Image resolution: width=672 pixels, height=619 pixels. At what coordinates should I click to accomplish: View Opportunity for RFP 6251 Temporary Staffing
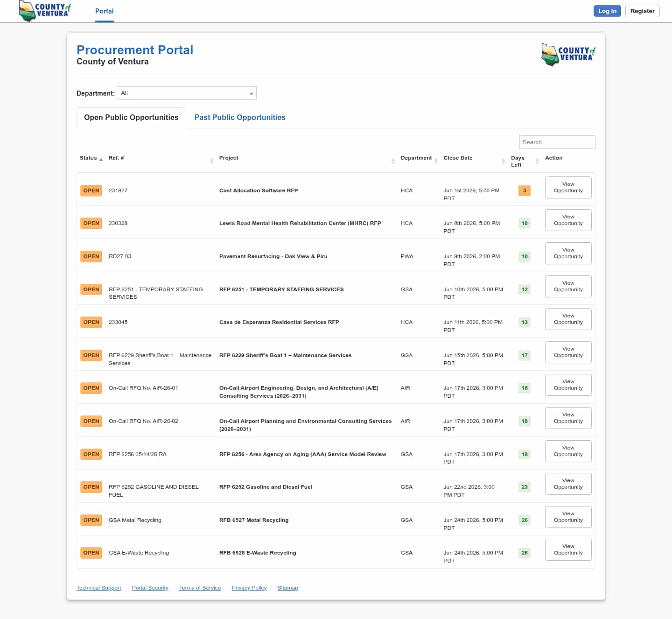click(x=568, y=286)
